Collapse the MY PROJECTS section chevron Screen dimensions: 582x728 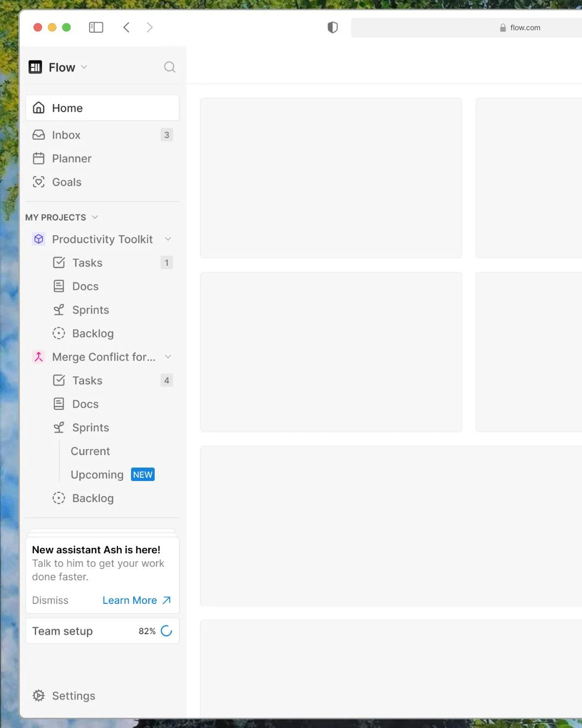(95, 217)
